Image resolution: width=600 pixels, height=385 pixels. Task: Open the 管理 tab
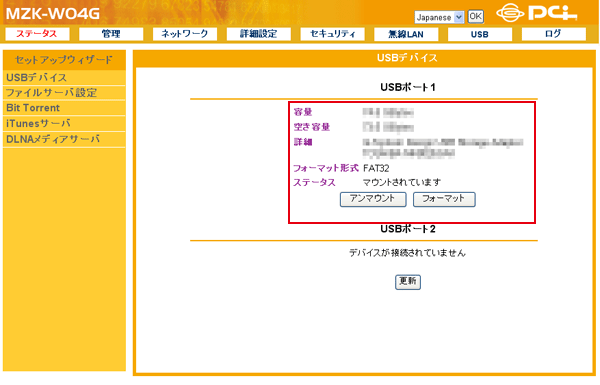tap(111, 34)
